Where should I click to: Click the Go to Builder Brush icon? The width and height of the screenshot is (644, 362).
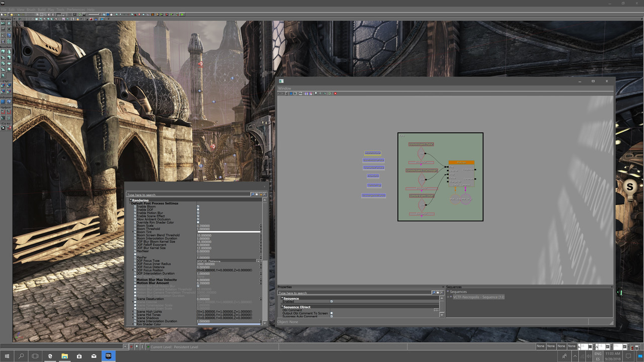click(x=9, y=128)
